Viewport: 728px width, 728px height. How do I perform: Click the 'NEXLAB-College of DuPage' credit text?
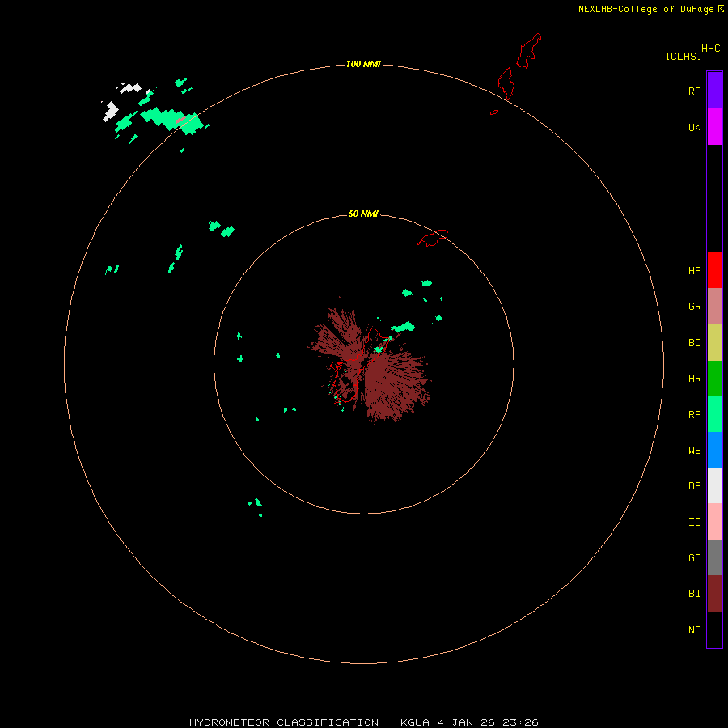click(645, 9)
